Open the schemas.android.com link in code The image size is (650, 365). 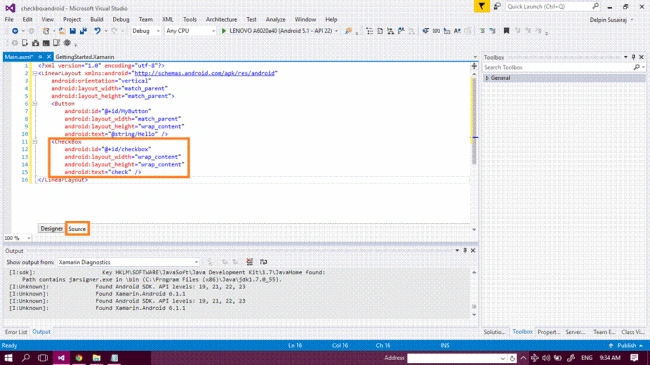point(204,73)
